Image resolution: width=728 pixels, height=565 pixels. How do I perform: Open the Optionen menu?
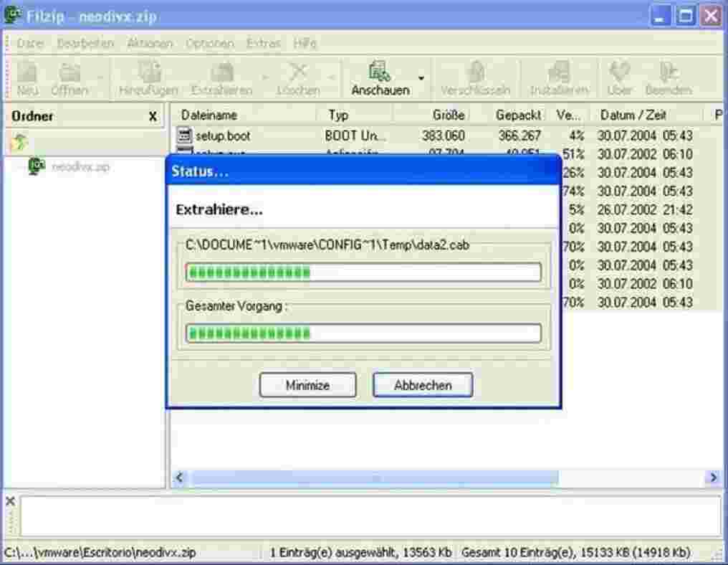211,43
